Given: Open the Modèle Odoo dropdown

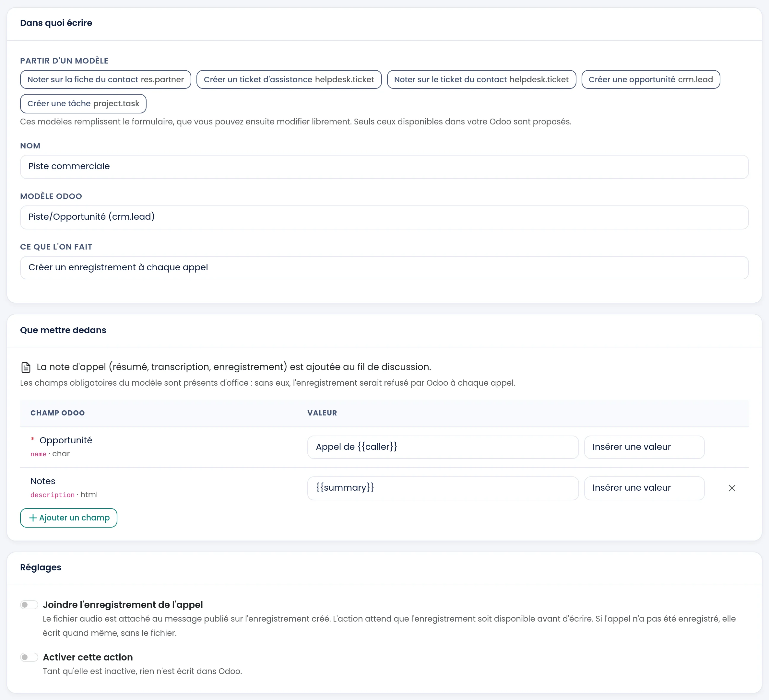Looking at the screenshot, I should (x=384, y=217).
